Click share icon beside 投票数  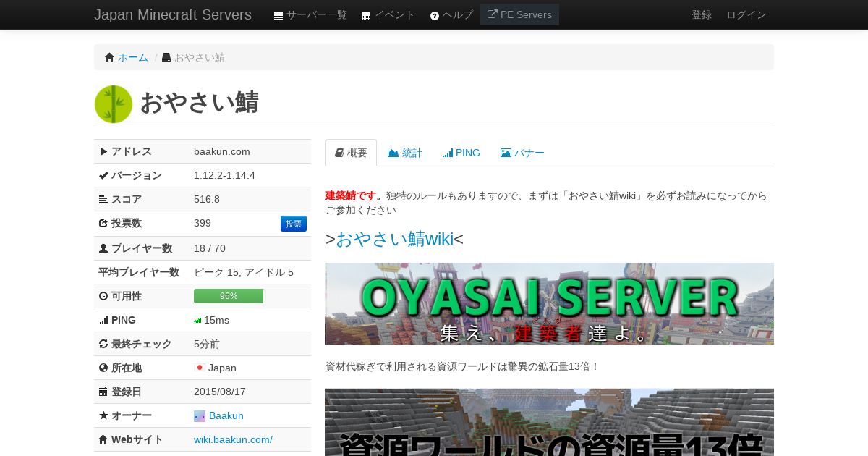pyautogui.click(x=103, y=223)
